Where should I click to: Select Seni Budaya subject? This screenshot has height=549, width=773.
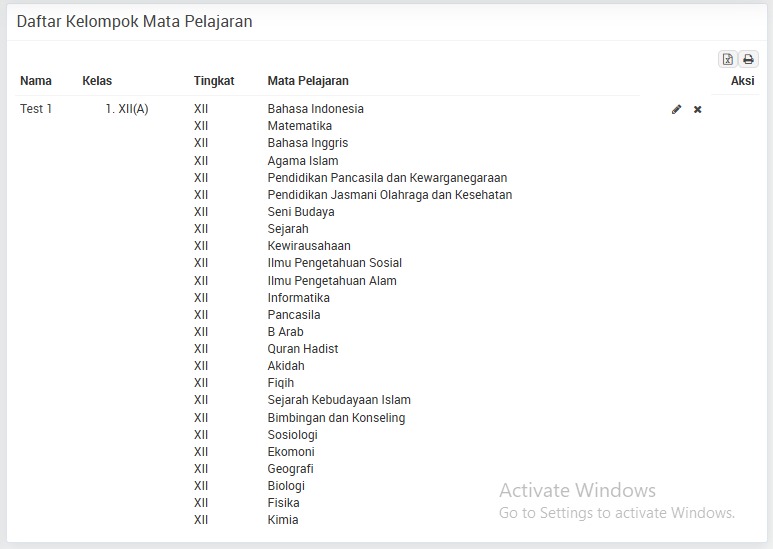click(301, 212)
